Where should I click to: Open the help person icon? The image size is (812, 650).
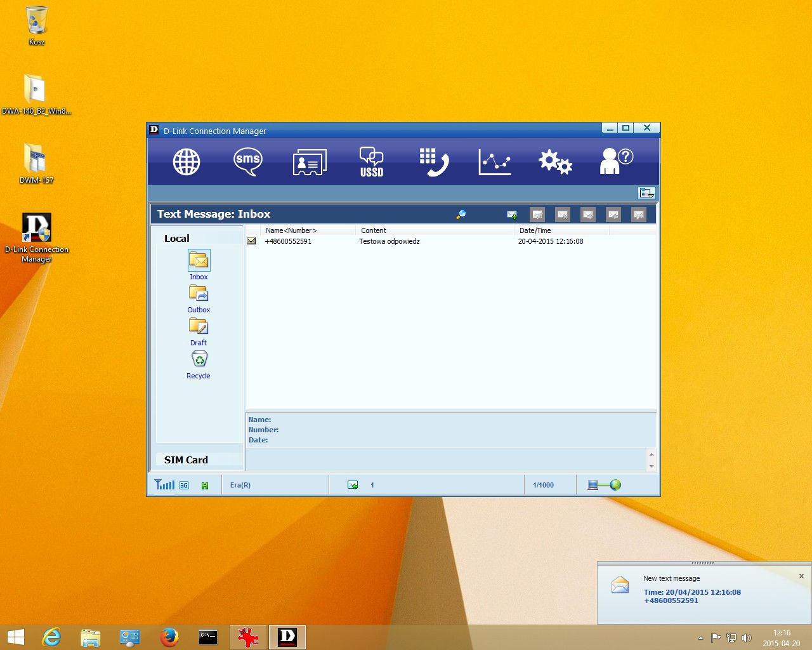tap(617, 161)
